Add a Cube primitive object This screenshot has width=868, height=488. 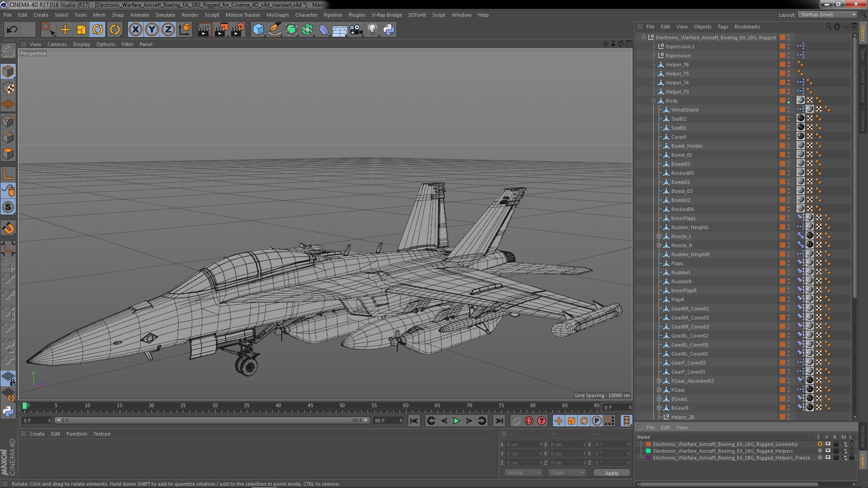[258, 30]
